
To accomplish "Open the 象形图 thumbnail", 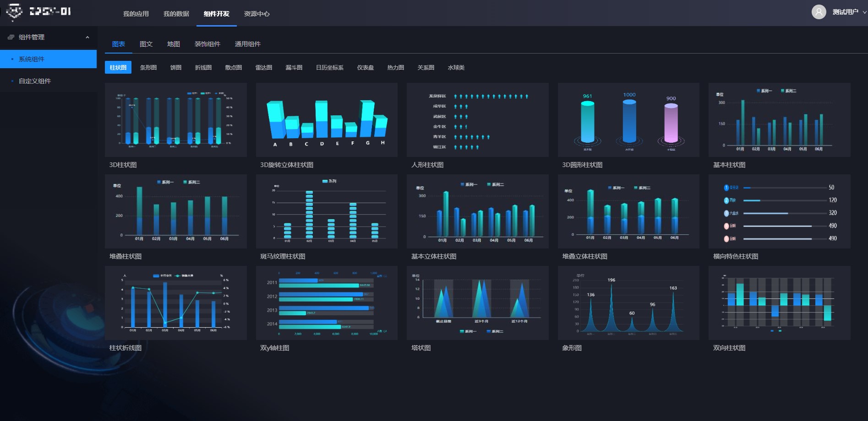I will click(x=628, y=303).
